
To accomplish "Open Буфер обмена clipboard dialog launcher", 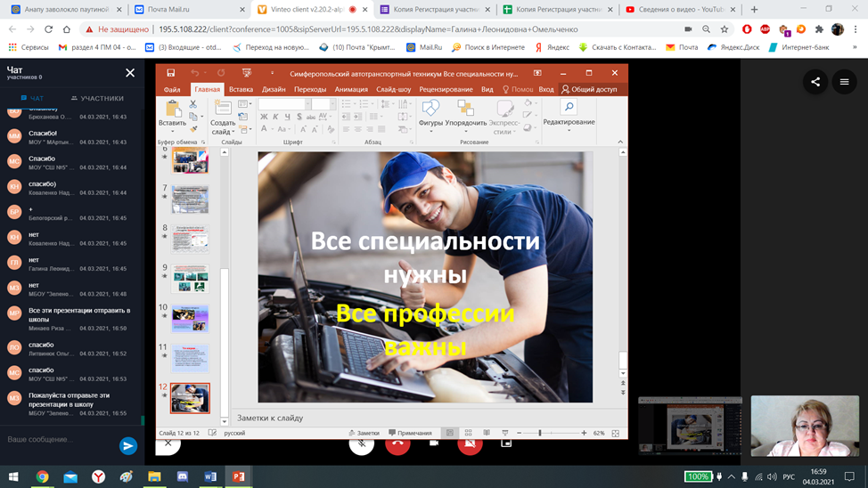I will point(203,142).
